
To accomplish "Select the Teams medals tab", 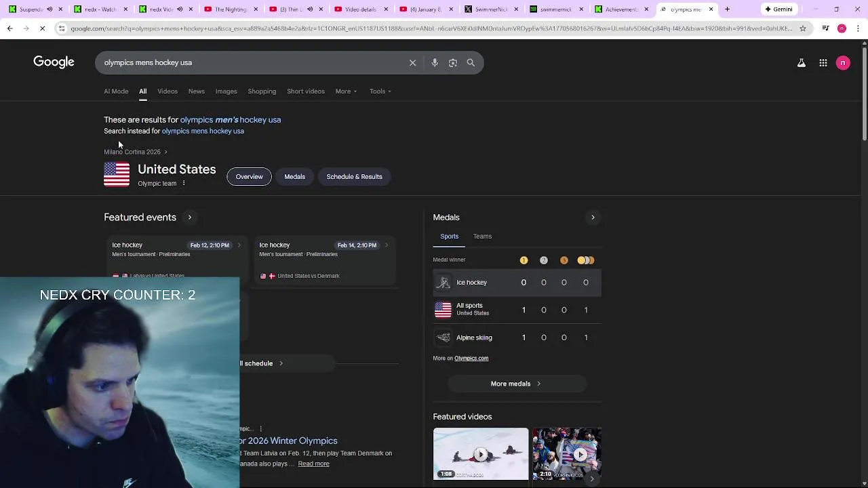I will [482, 237].
